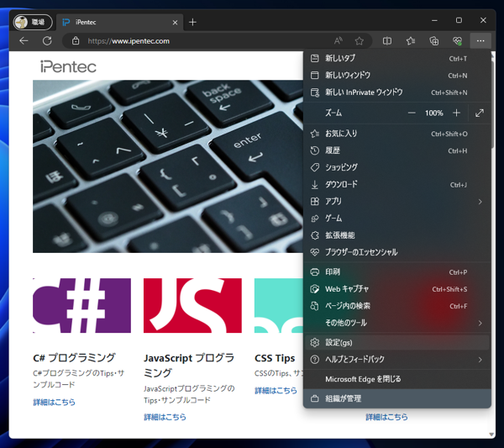Open a new tab with plus button

coord(192,22)
